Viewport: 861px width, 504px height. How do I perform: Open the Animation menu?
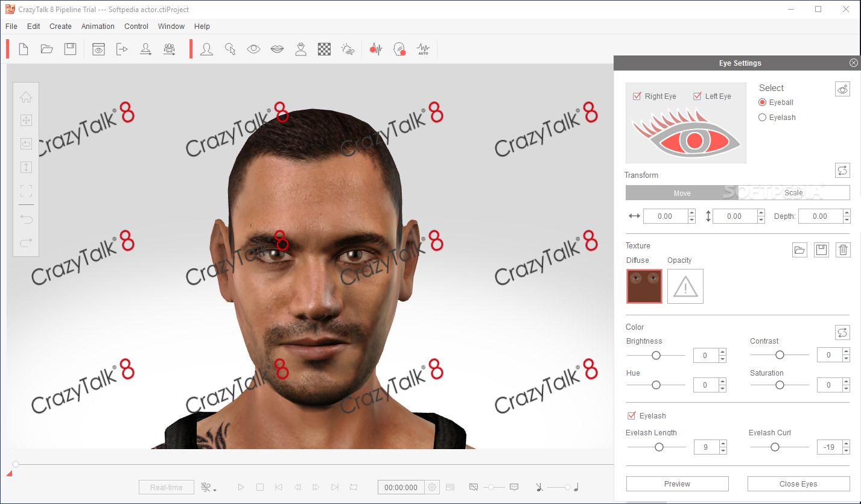click(98, 27)
